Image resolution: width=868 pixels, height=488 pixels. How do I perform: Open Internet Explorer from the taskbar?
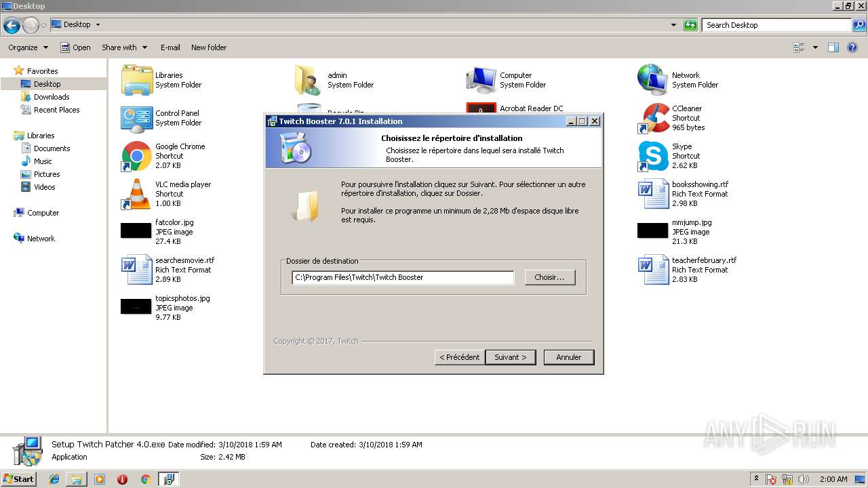point(54,479)
